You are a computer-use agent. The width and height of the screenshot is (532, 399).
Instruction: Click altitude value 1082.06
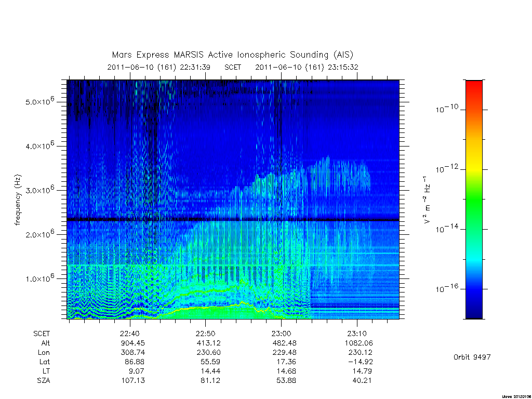358,343
